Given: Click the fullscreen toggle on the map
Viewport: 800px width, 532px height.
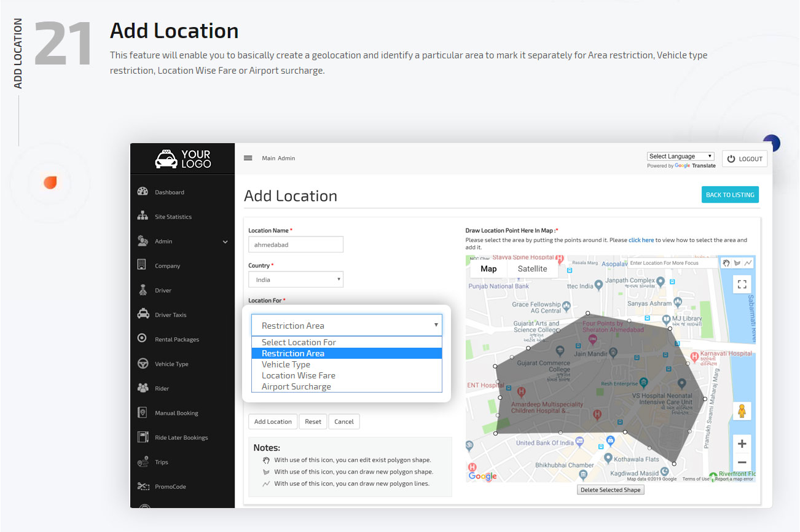Looking at the screenshot, I should (x=742, y=284).
